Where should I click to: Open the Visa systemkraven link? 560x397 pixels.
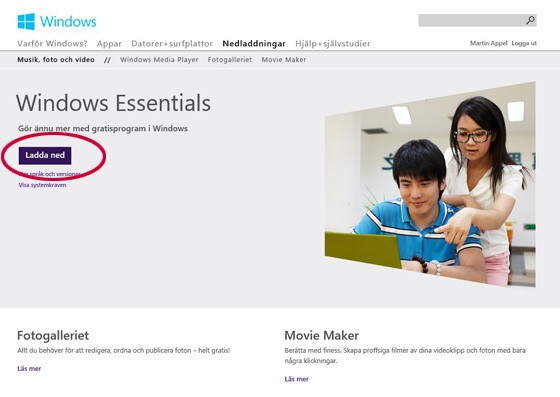[x=42, y=185]
